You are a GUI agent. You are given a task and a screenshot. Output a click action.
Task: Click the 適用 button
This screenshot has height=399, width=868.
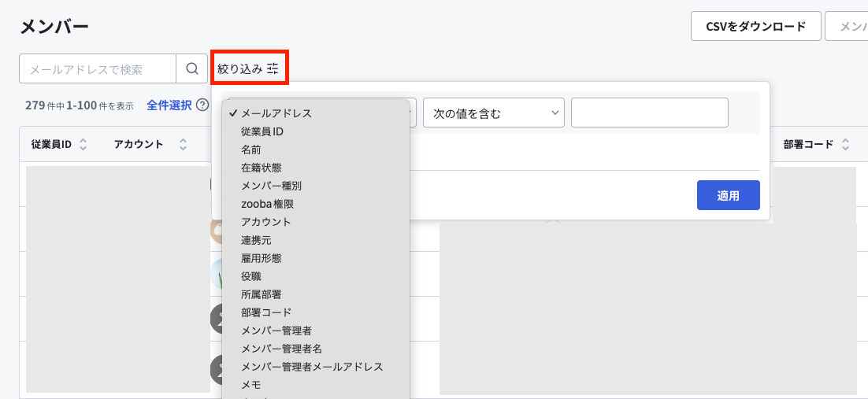pyautogui.click(x=728, y=195)
